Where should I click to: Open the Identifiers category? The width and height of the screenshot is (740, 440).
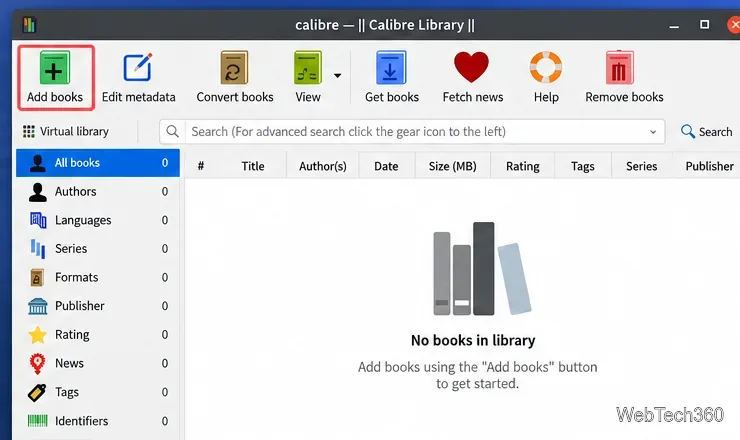[x=98, y=421]
